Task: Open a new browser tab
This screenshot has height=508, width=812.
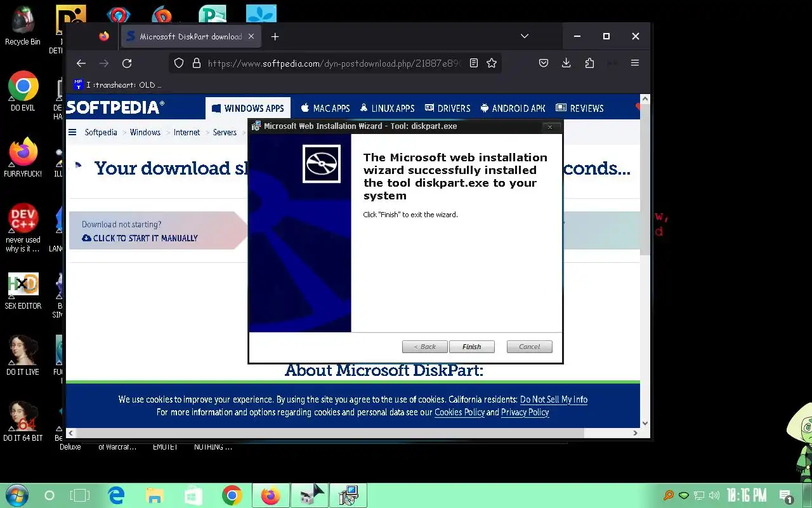Action: coord(275,37)
